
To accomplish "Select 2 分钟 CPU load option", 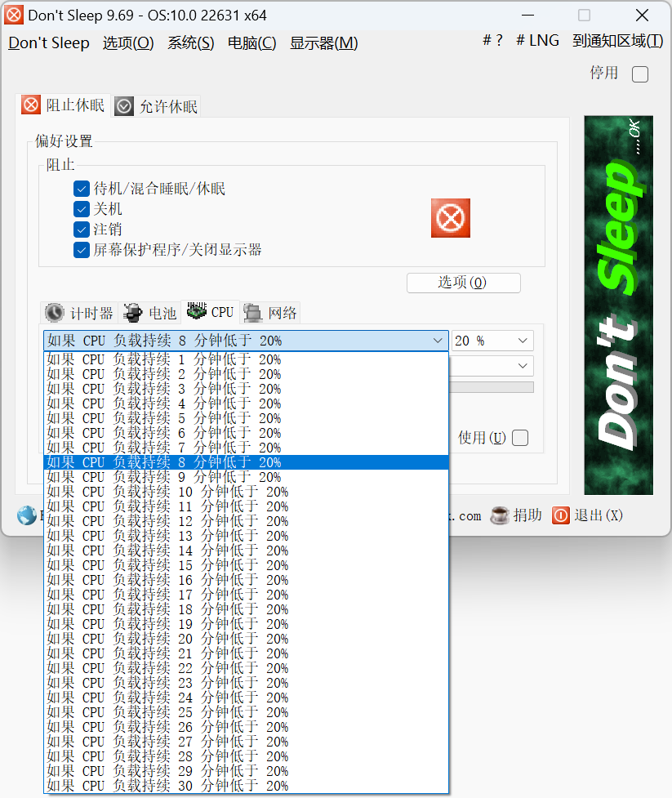I will pyautogui.click(x=247, y=374).
